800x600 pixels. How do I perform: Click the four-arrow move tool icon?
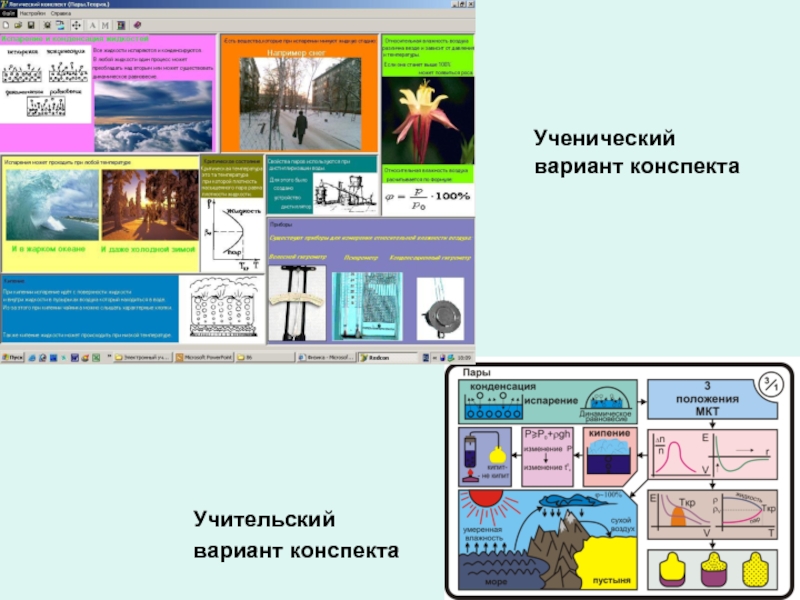tap(76, 25)
